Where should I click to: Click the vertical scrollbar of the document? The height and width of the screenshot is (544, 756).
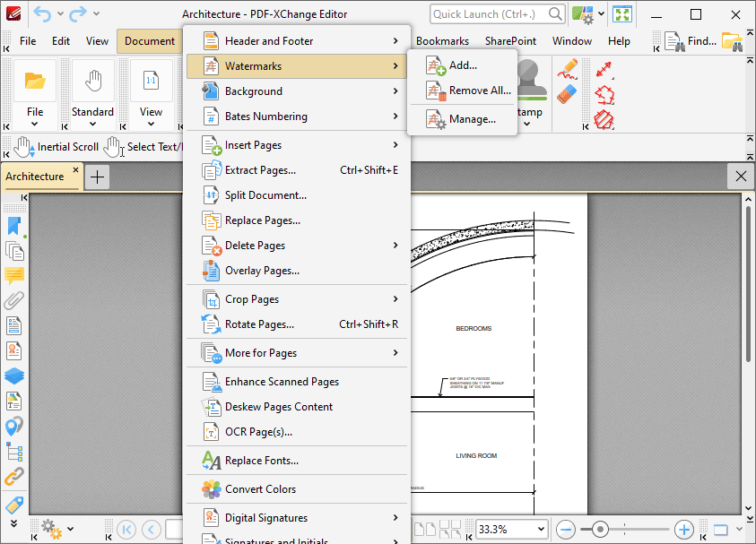coord(748,284)
